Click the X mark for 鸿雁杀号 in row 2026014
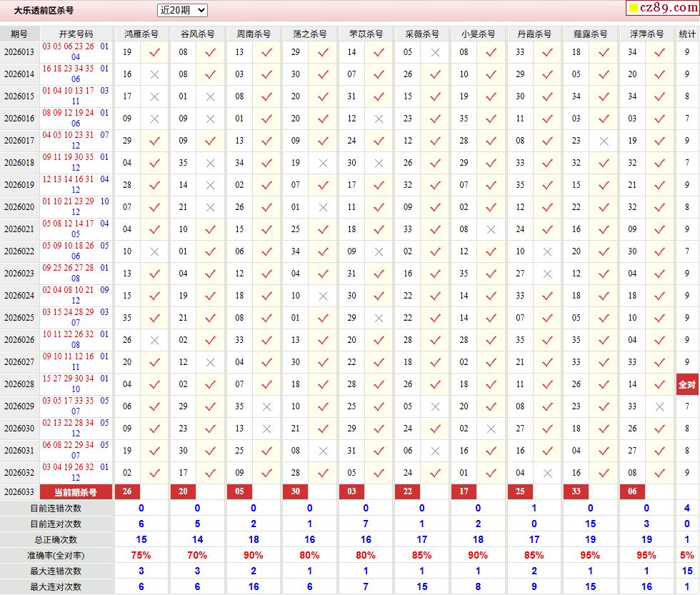 [154, 74]
